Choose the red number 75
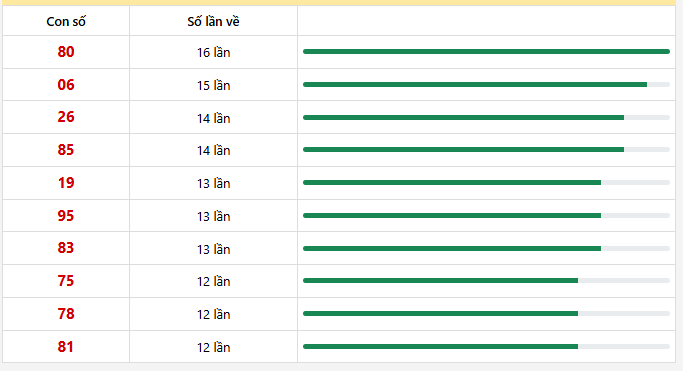The image size is (683, 371). click(x=66, y=281)
